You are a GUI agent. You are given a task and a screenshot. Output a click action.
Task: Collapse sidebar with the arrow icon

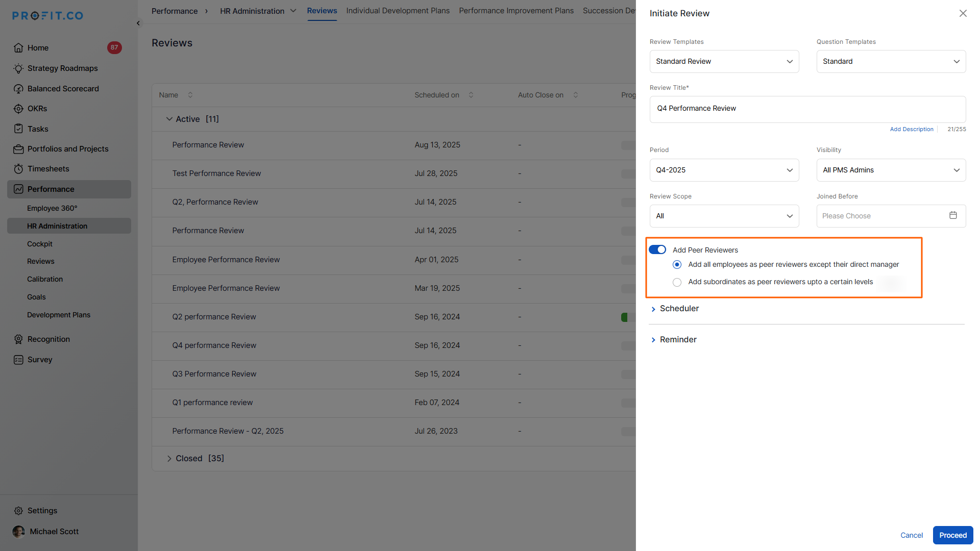pos(138,23)
